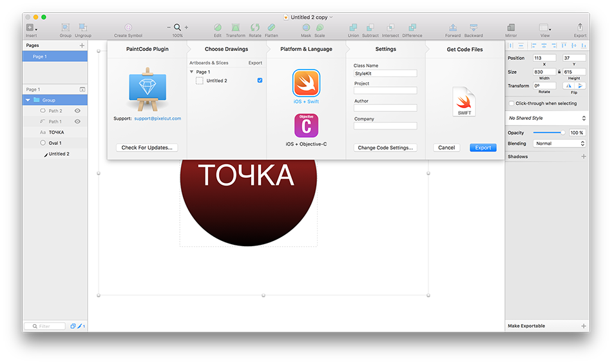Click the toolbar Export icon

click(x=580, y=27)
